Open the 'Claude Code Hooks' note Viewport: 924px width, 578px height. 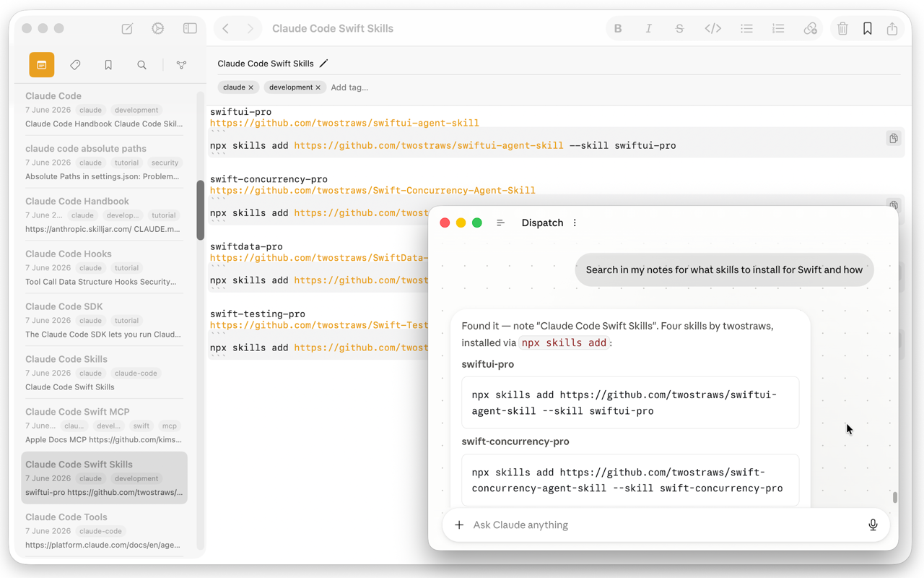tap(105, 267)
